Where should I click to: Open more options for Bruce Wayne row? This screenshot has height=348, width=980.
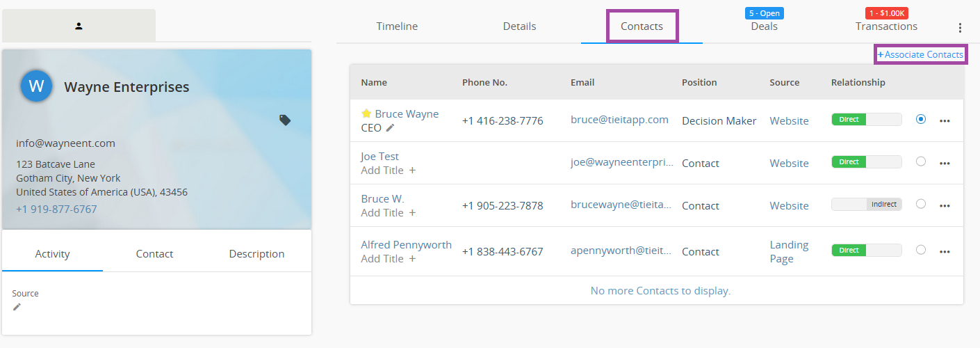(x=945, y=120)
